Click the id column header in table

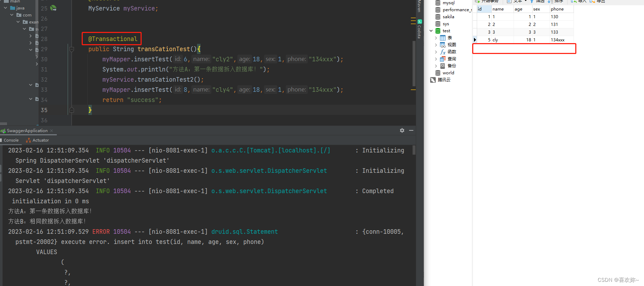coord(484,9)
